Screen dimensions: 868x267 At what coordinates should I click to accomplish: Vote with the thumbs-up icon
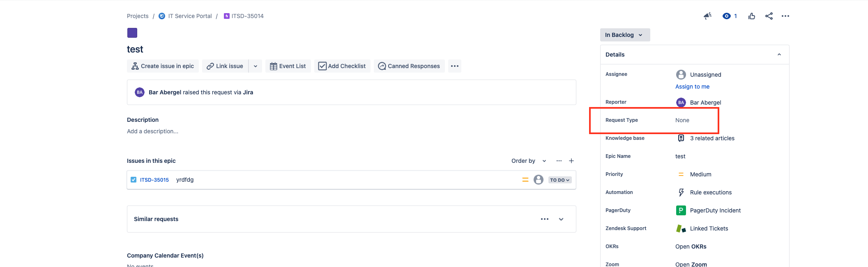pos(752,16)
